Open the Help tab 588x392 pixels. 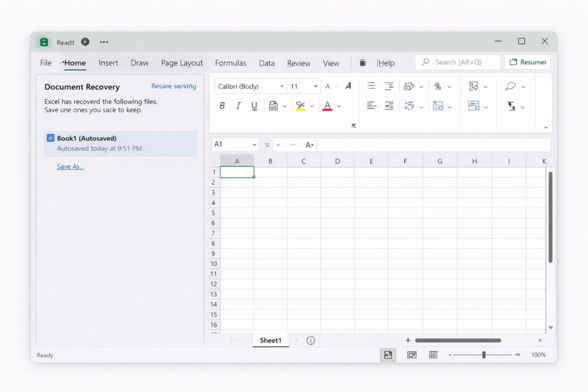tap(386, 63)
